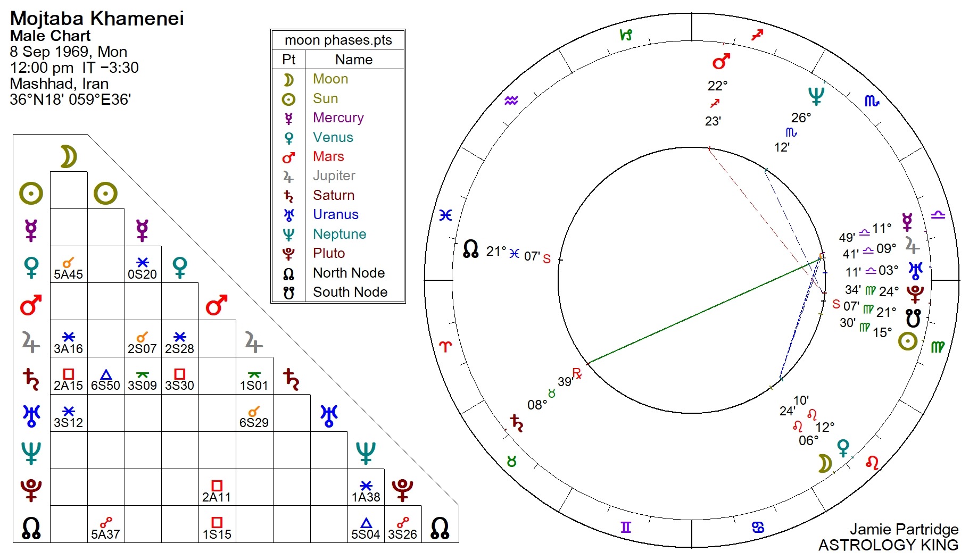Select the Cancer sign on the outer ring

click(x=758, y=527)
